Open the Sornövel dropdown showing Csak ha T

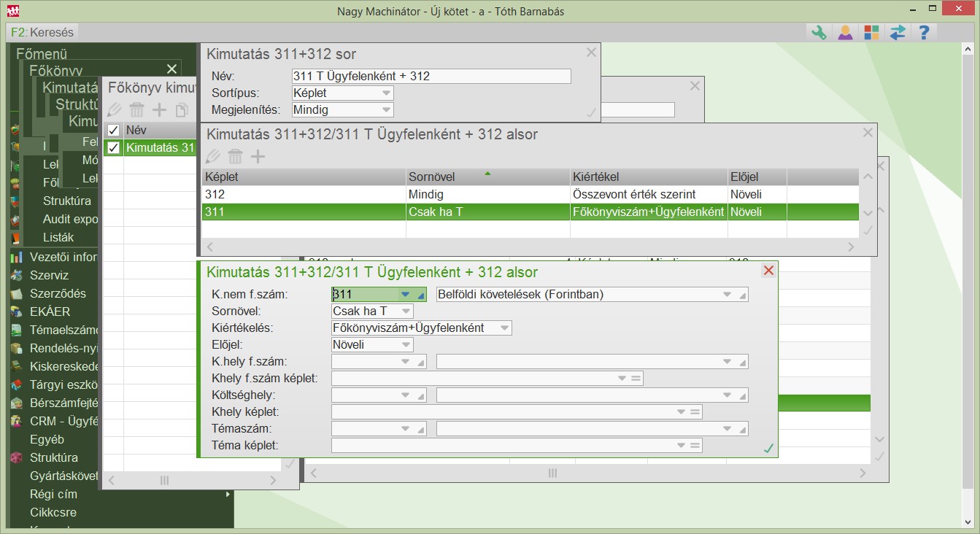click(372, 311)
